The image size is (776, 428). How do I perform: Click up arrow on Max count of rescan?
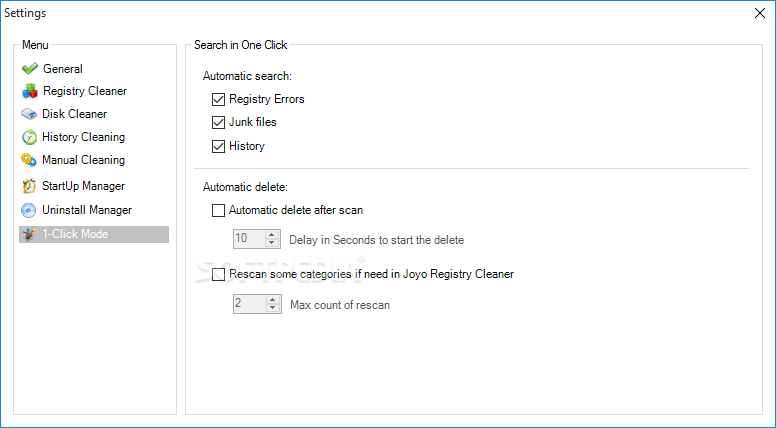pos(273,300)
